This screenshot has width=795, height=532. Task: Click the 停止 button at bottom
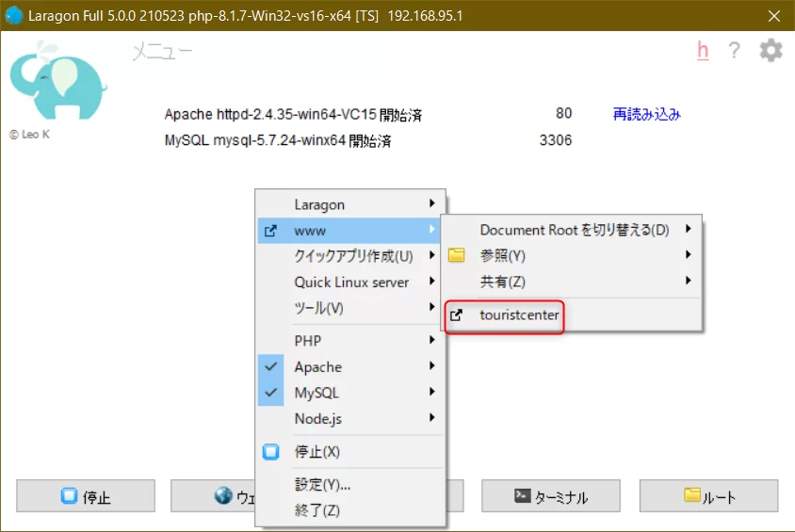[x=86, y=496]
